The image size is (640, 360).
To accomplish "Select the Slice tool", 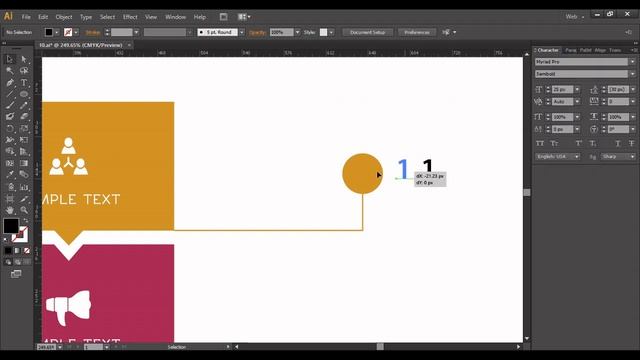I will coord(24,199).
